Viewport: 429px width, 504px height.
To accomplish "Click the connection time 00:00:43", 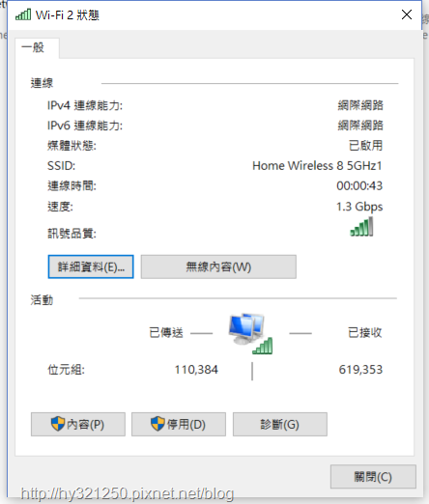I will pos(359,185).
